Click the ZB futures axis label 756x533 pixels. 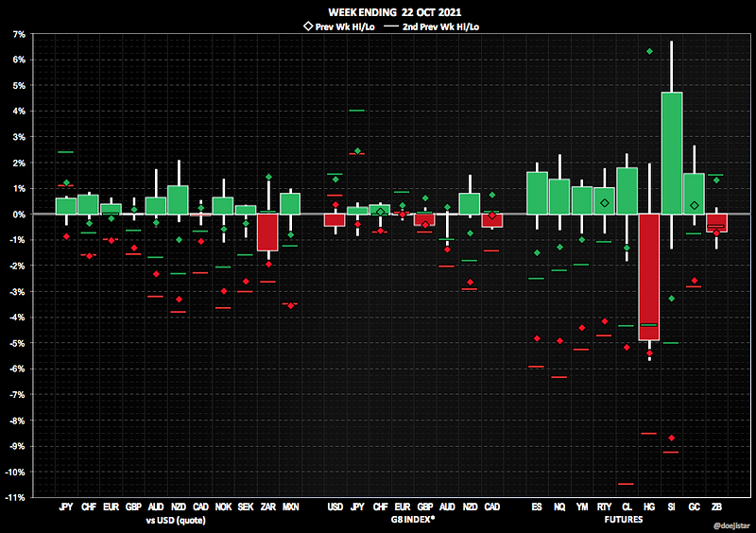click(716, 507)
